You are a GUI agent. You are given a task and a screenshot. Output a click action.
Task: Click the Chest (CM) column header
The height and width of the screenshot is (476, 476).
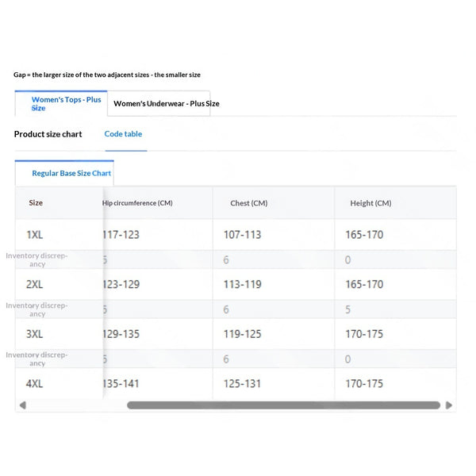click(x=249, y=203)
